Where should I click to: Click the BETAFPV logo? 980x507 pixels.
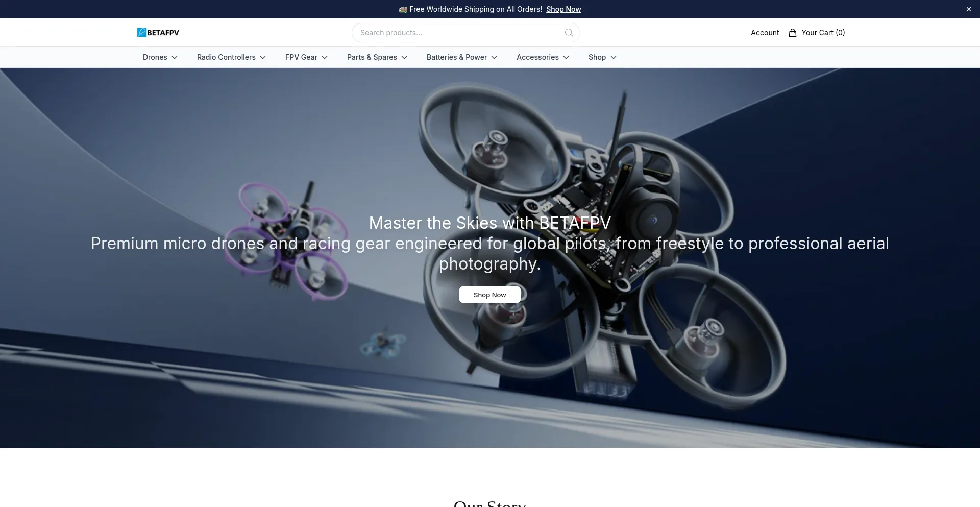click(x=158, y=33)
